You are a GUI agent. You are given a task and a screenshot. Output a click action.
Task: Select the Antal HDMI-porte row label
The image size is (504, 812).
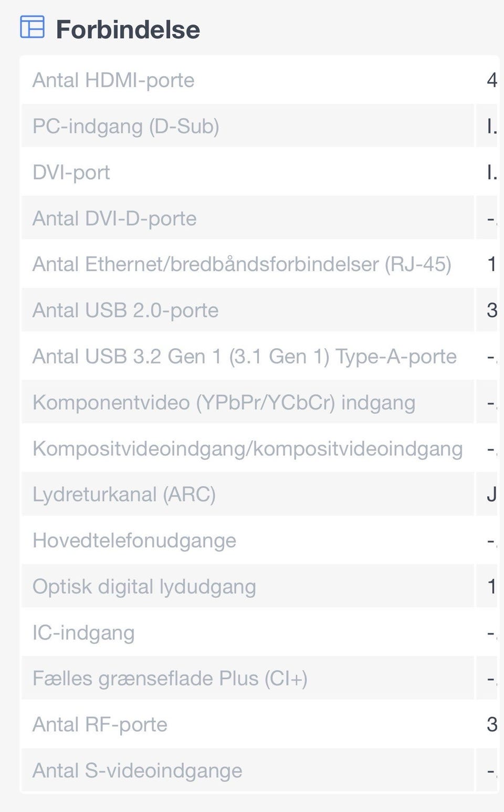[113, 80]
